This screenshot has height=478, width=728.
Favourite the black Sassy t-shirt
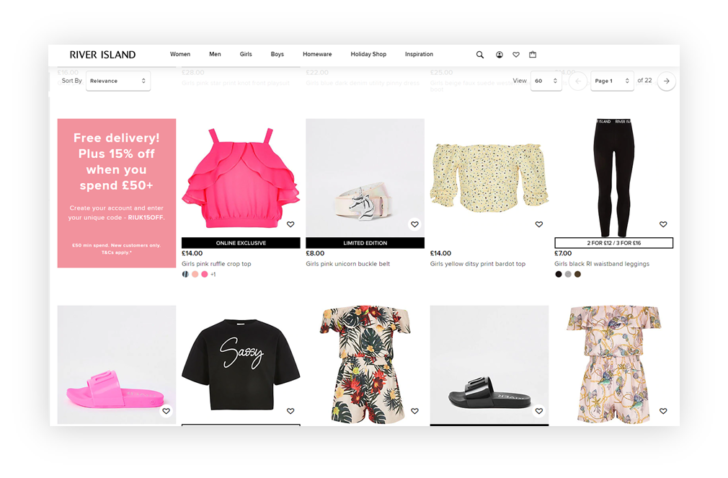(291, 411)
